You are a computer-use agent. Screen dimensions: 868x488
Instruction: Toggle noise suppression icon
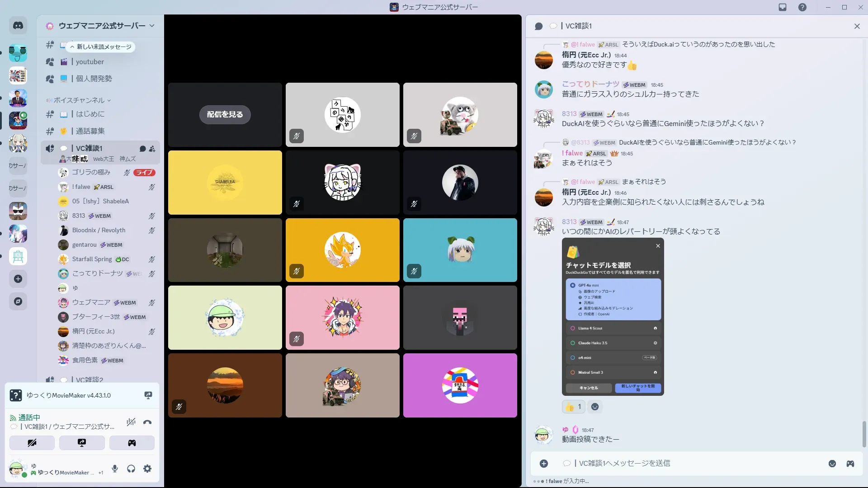click(131, 422)
